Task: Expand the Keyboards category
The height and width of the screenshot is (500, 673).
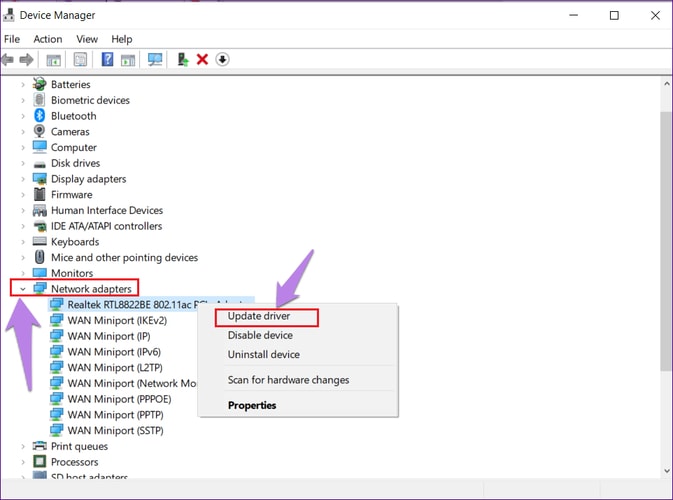Action: tap(23, 242)
